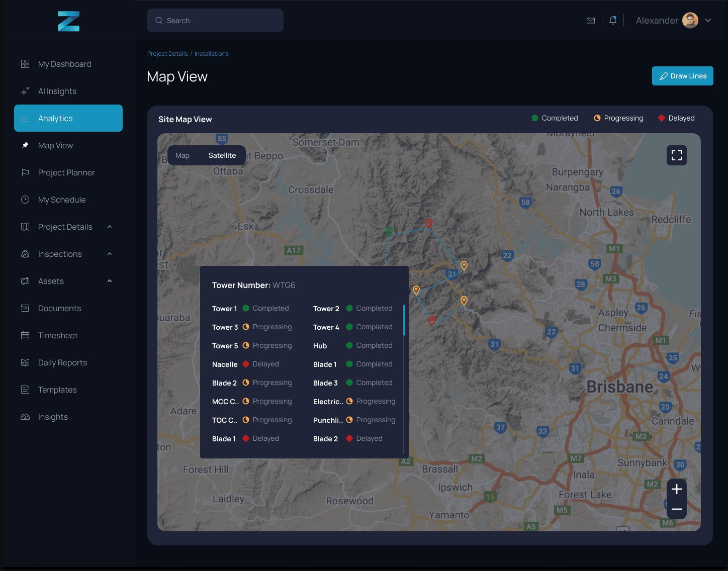Switch map to Map mode

[x=183, y=155]
